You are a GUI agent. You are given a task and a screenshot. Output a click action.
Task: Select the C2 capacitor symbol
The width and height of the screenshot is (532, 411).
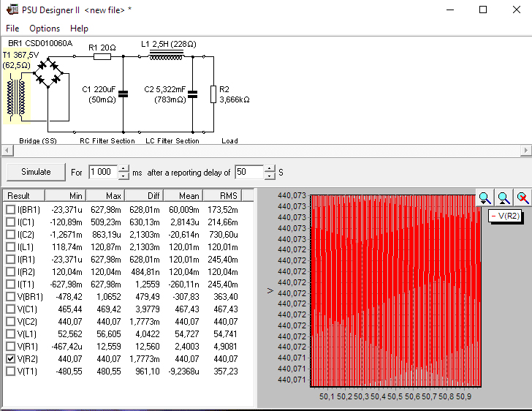click(192, 93)
